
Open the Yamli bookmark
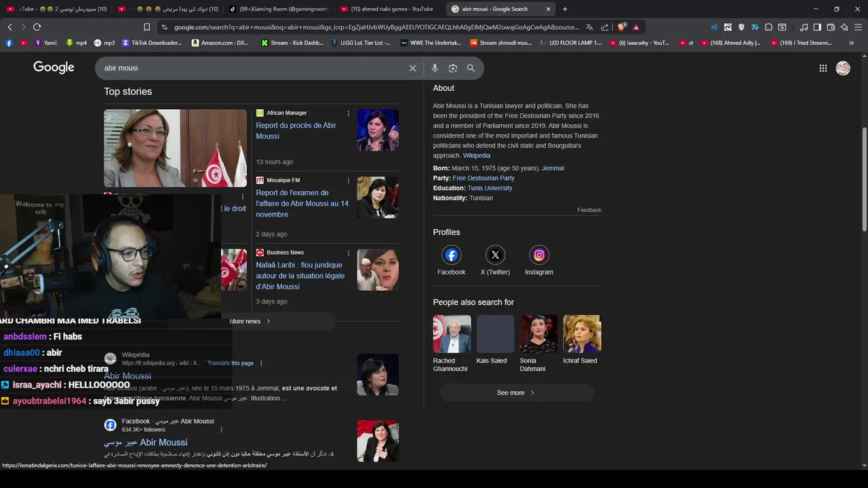45,43
